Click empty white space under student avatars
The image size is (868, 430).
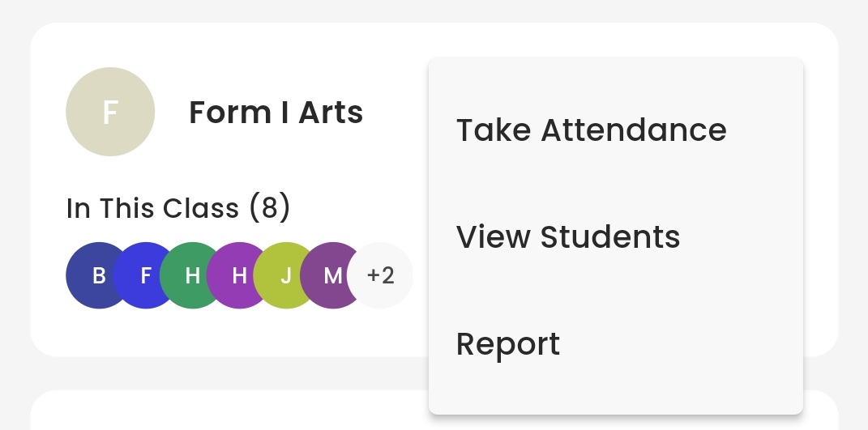click(x=227, y=332)
